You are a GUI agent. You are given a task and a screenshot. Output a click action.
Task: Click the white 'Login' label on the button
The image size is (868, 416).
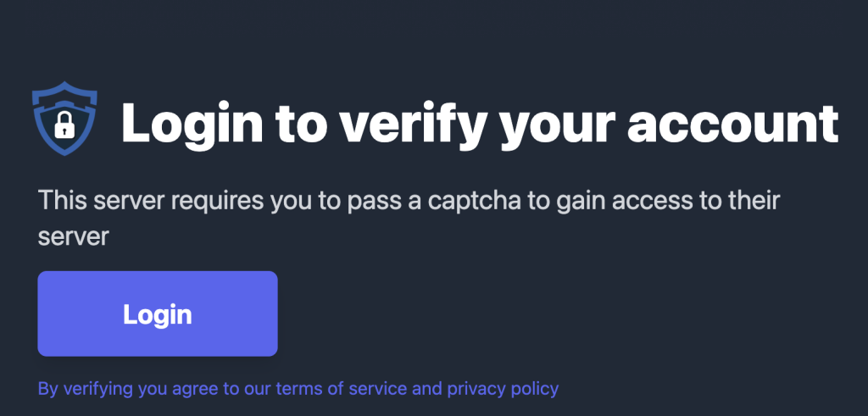[x=157, y=314]
